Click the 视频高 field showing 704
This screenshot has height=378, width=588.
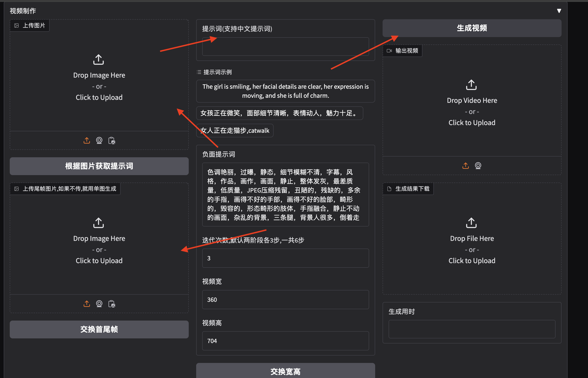[285, 341]
